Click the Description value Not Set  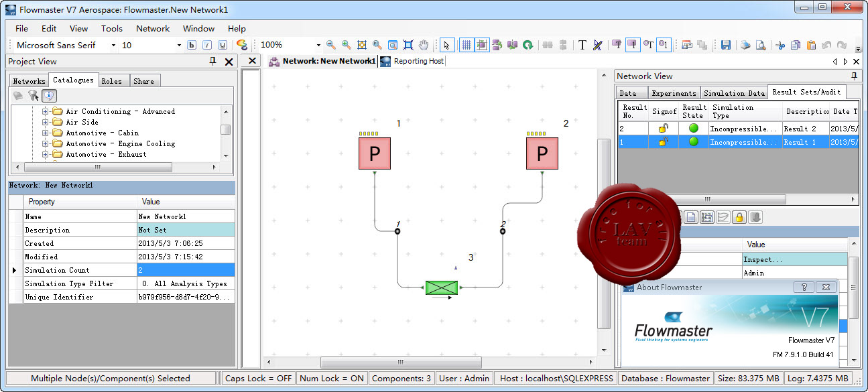186,230
